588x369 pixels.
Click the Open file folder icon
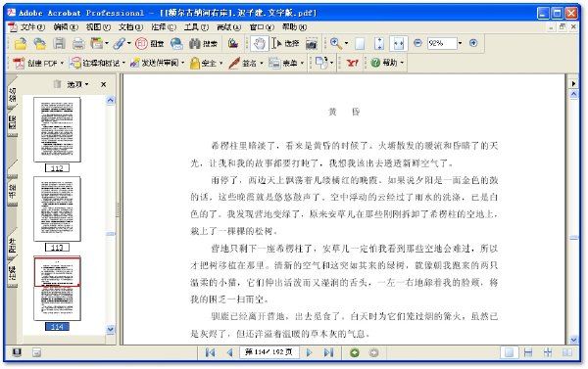(x=21, y=44)
